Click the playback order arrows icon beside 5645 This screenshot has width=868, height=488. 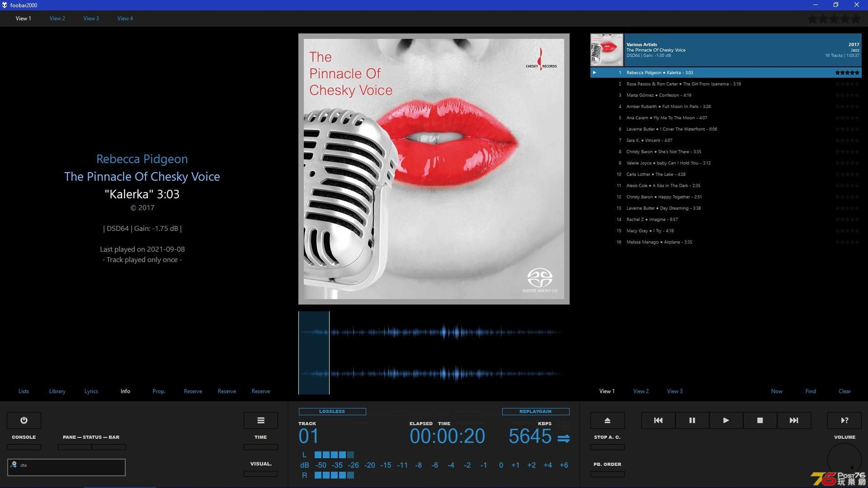(563, 438)
